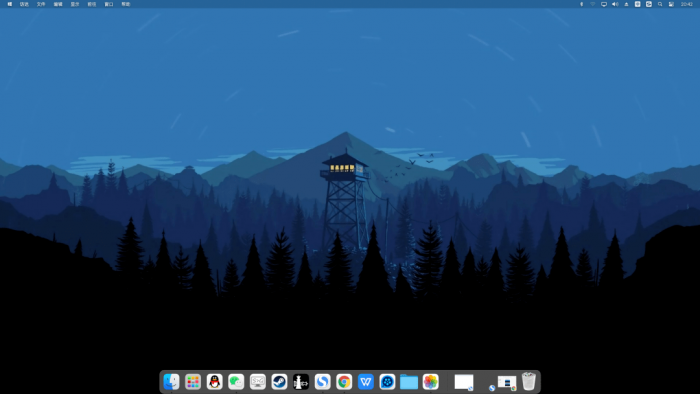Open the blue folder in the dock
This screenshot has height=394, width=700.
409,382
